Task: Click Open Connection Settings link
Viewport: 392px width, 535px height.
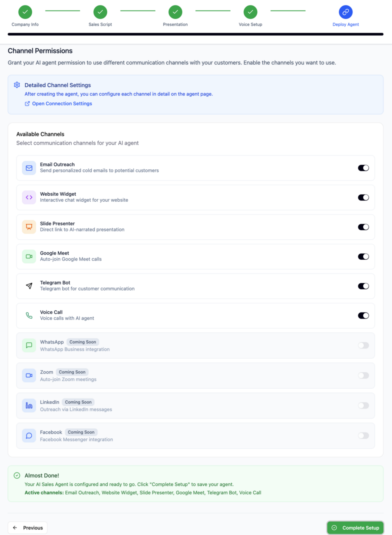Action: pyautogui.click(x=62, y=104)
